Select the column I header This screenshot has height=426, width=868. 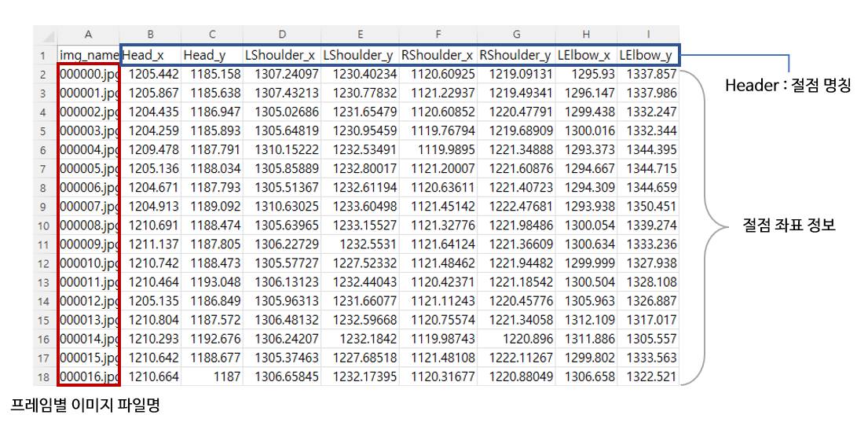coord(647,35)
